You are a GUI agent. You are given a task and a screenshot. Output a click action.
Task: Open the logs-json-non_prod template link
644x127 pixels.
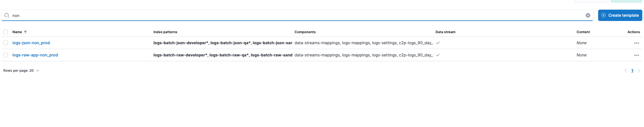(x=31, y=43)
